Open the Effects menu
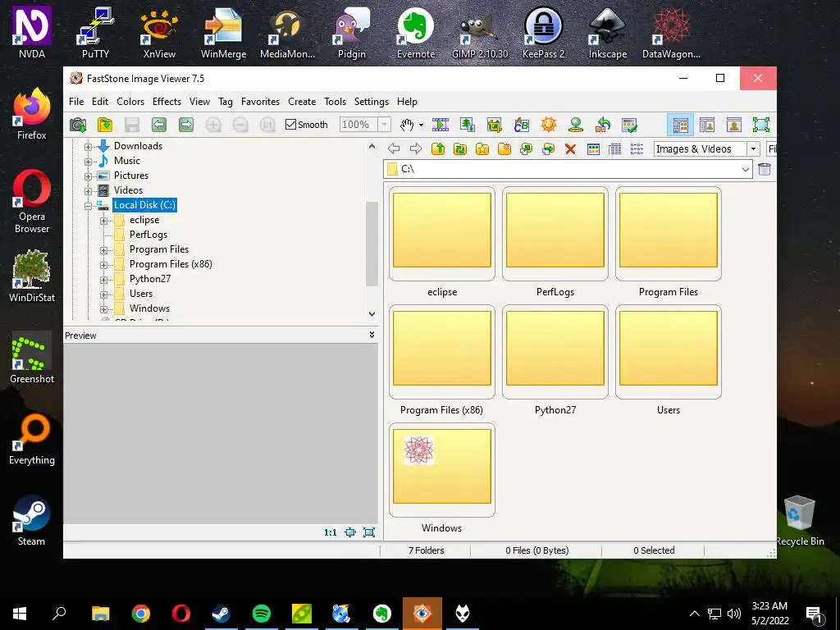The image size is (840, 630). [x=167, y=101]
